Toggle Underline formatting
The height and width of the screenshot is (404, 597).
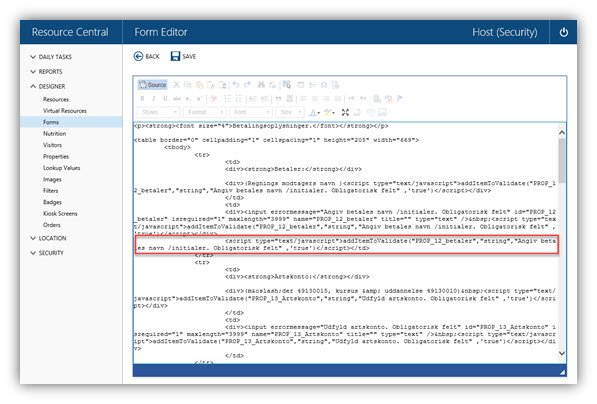[x=165, y=99]
